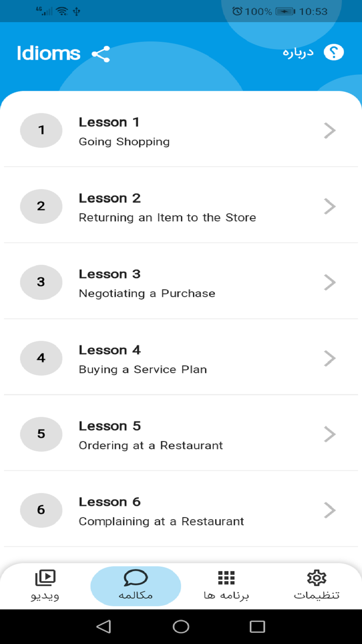Tap the Idioms title text
Image resolution: width=362 pixels, height=644 pixels.
tap(49, 54)
